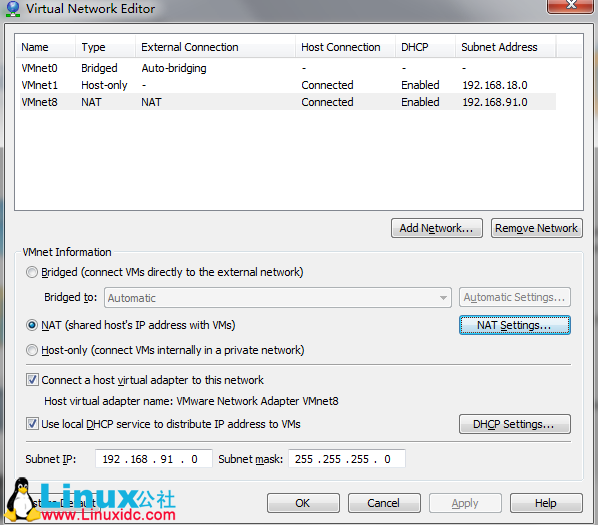Viewport: 598px width, 525px height.
Task: Sort by the Subnet Address column header
Action: pos(505,47)
